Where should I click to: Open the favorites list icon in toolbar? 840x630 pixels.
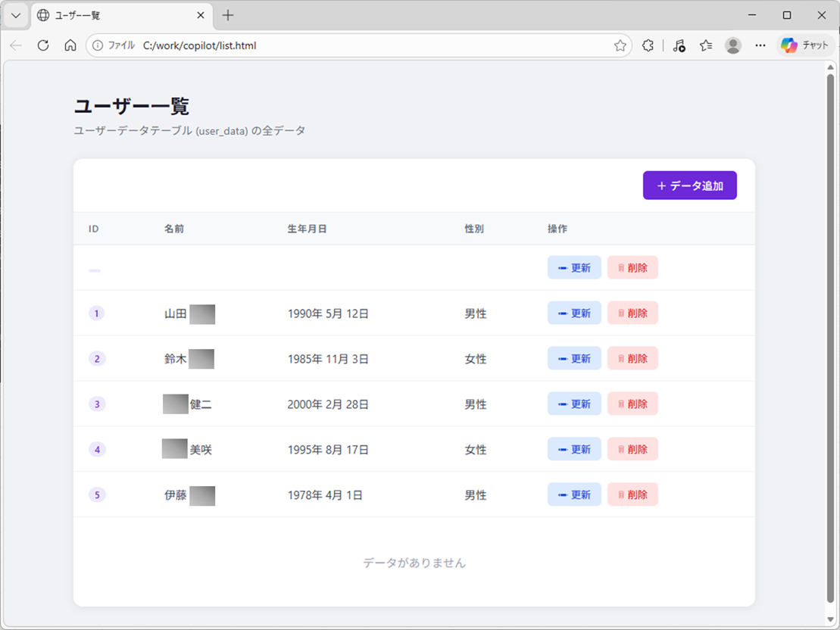[706, 45]
